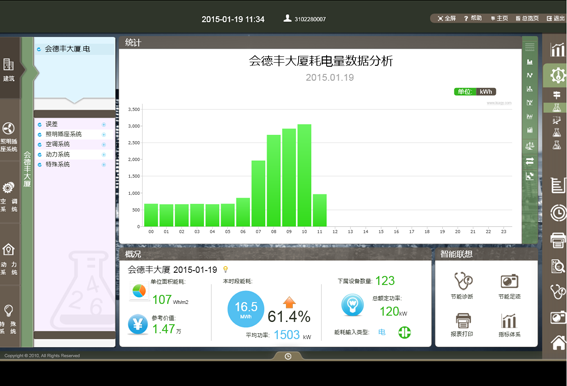
Task: Click the blue light bulb rated power icon
Action: (352, 305)
